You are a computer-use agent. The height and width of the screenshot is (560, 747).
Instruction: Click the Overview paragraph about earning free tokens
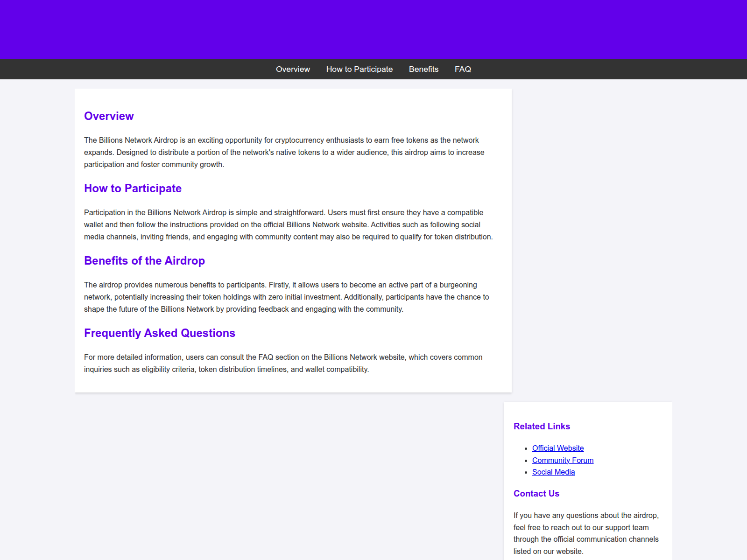tap(284, 152)
